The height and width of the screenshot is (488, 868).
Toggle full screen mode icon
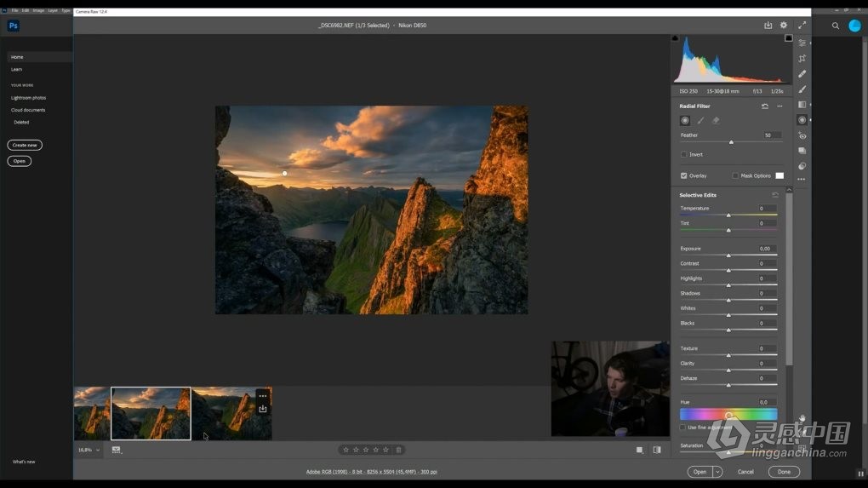click(802, 26)
